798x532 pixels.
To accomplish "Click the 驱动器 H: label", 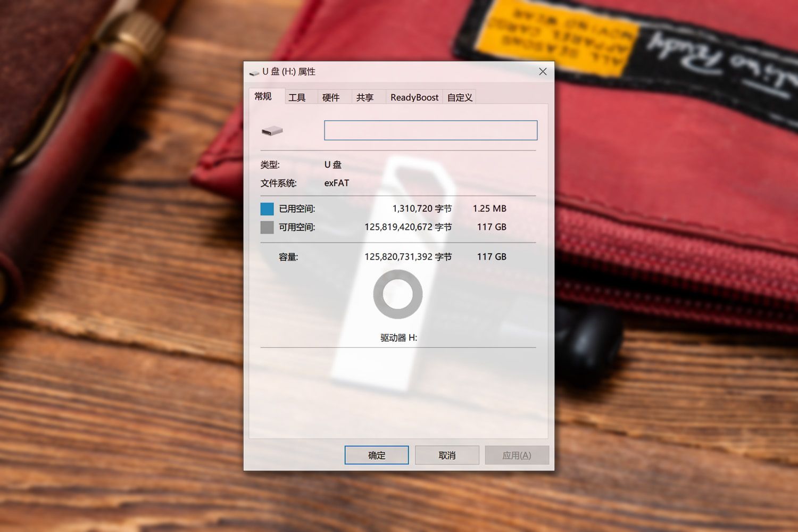I will point(398,338).
